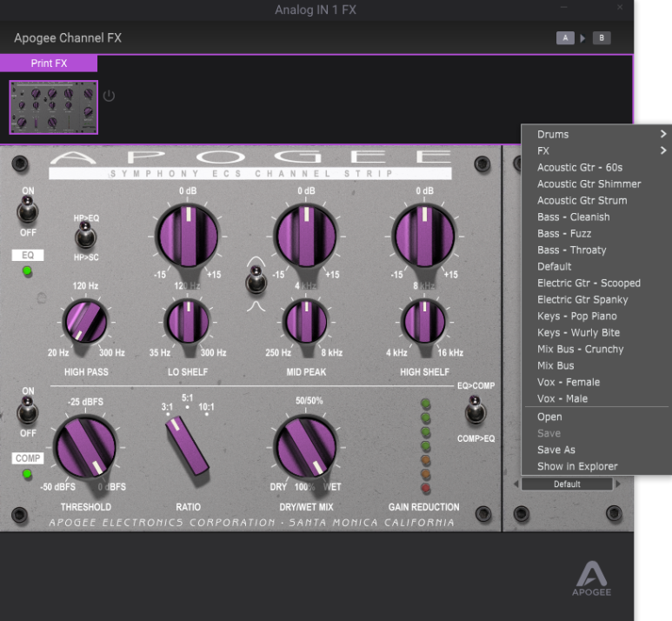Click Show in Explorer menu entry
Viewport: 672px width, 621px height.
[x=598, y=466]
